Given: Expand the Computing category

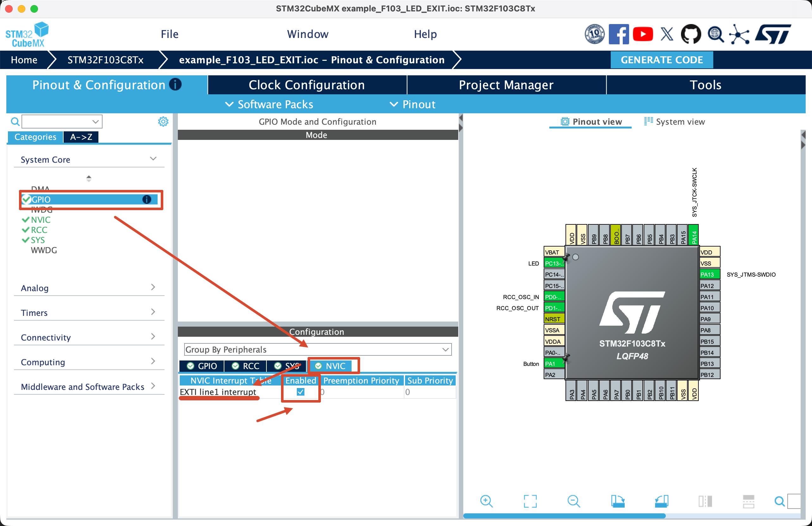Looking at the screenshot, I should click(x=89, y=362).
